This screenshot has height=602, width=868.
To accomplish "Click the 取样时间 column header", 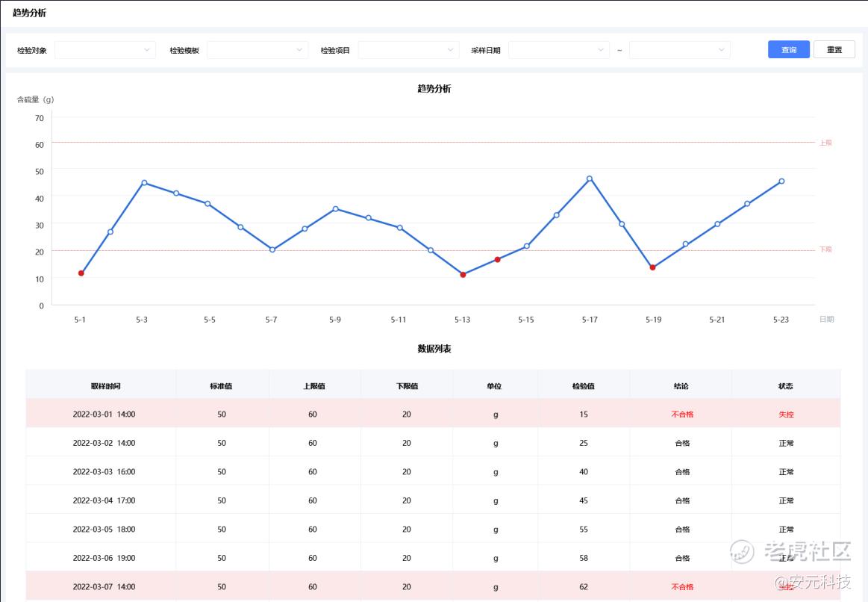I will click(x=106, y=386).
